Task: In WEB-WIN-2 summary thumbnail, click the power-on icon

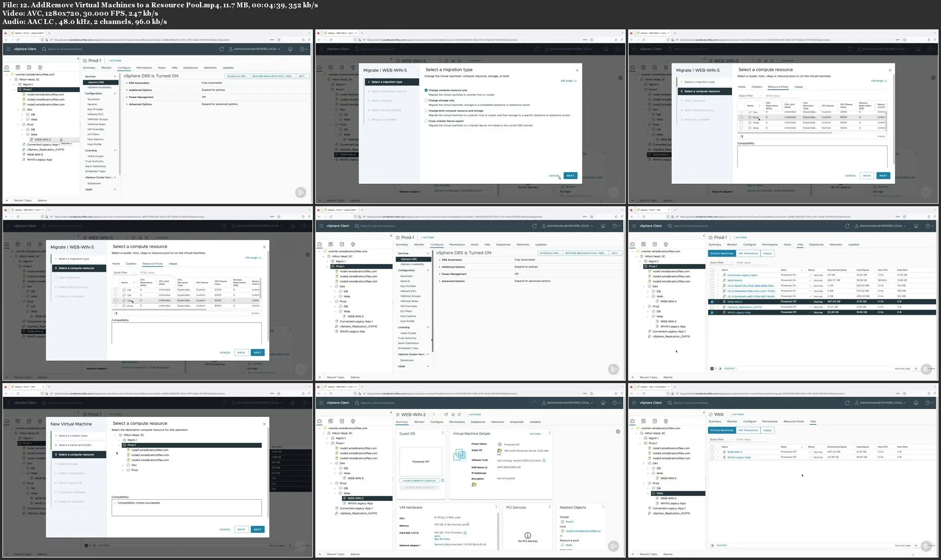Action: tap(434, 414)
